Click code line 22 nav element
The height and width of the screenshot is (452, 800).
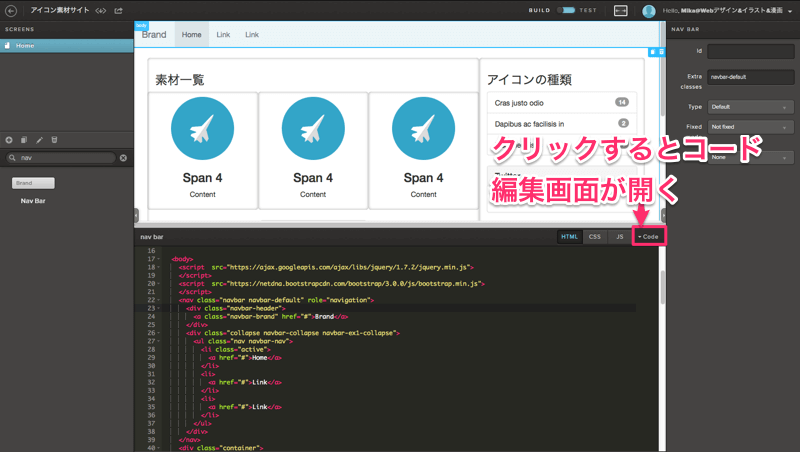[276, 300]
